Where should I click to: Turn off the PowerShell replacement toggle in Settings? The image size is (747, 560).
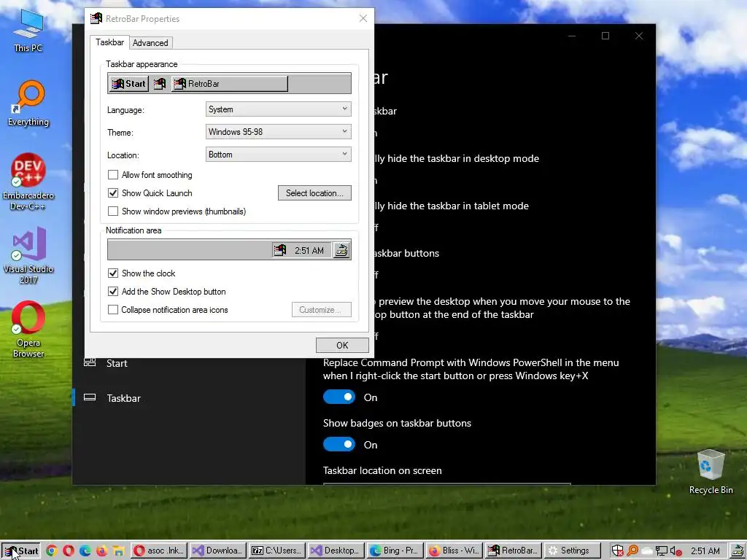tap(339, 397)
